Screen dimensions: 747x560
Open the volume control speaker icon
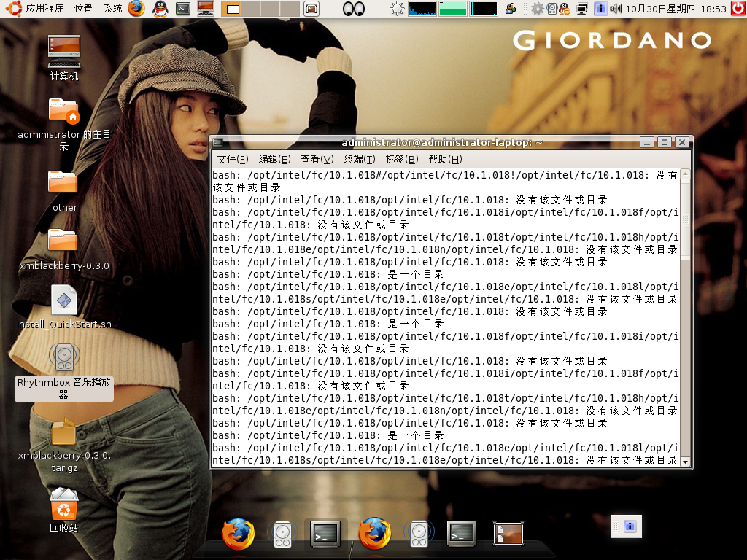pos(616,9)
